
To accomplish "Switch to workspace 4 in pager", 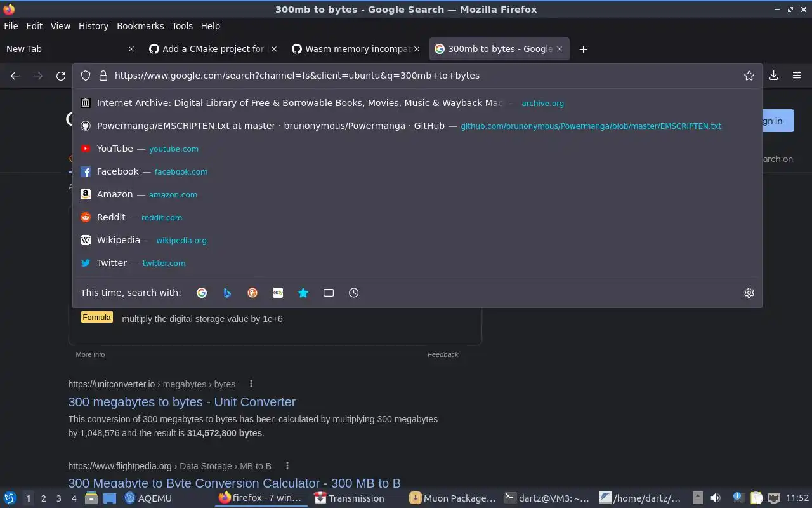I will [74, 498].
